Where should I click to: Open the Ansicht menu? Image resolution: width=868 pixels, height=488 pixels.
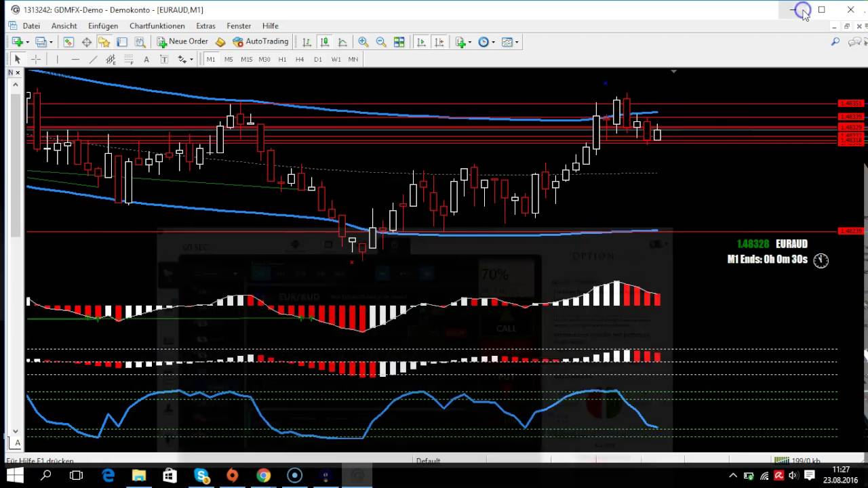64,26
